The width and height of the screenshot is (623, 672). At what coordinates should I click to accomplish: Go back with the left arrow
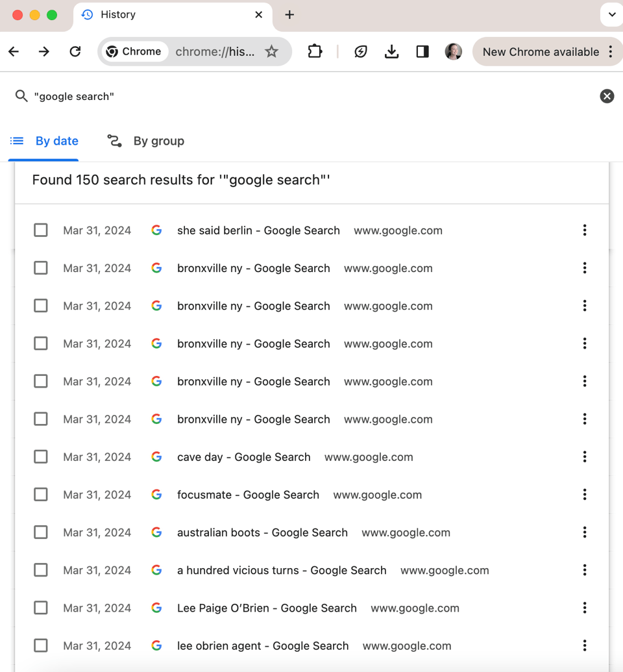coord(14,52)
